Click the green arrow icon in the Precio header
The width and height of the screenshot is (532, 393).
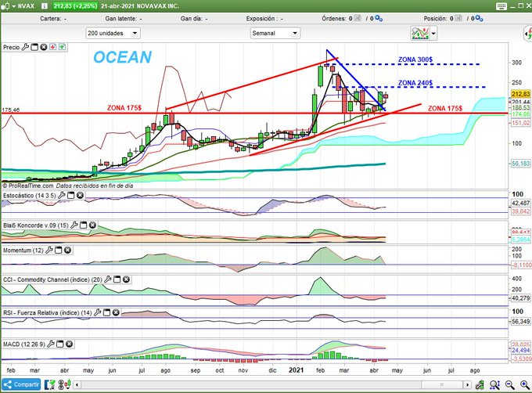[x=62, y=47]
